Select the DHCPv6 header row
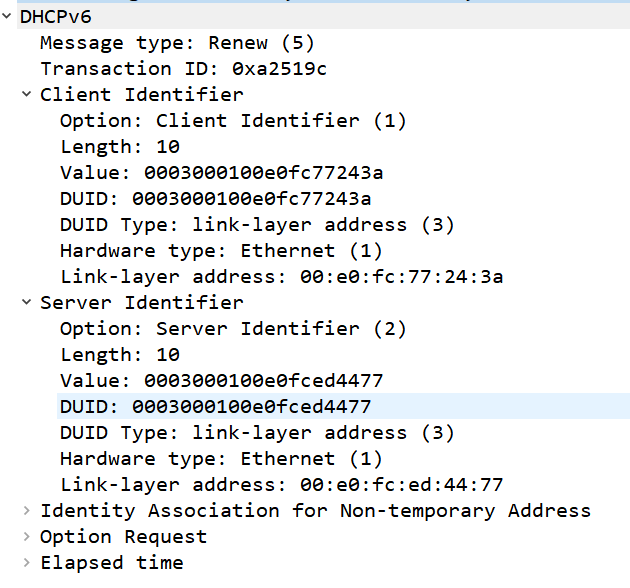Screen dimensions: 630x588 point(323,16)
